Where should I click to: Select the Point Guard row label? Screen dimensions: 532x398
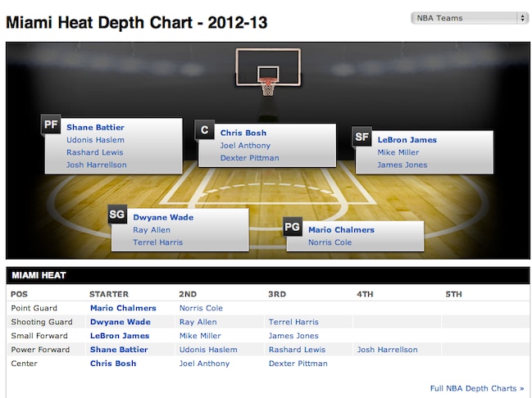click(34, 308)
